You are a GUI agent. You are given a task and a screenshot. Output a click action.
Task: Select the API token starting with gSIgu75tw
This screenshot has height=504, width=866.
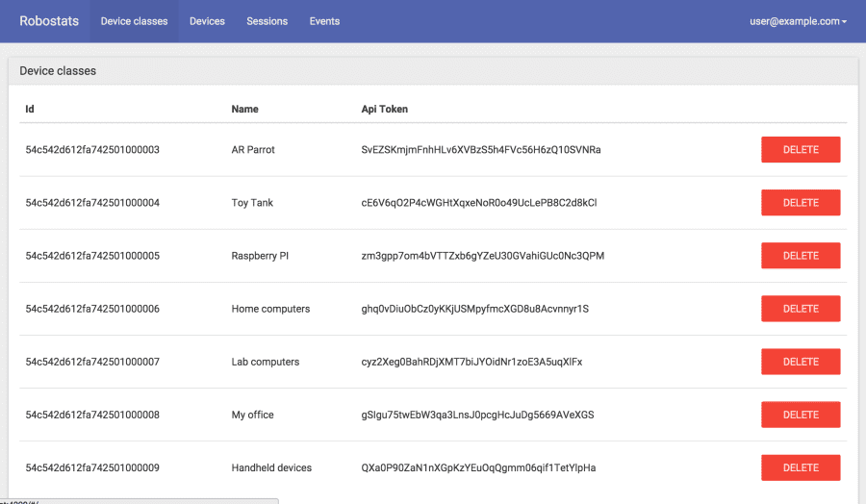[477, 415]
